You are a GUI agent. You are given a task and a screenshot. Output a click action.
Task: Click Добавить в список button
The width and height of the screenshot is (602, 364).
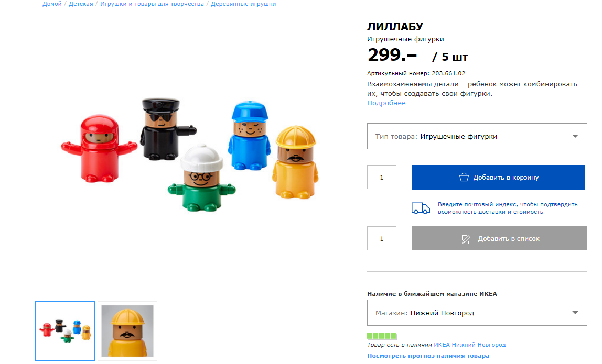tap(499, 239)
